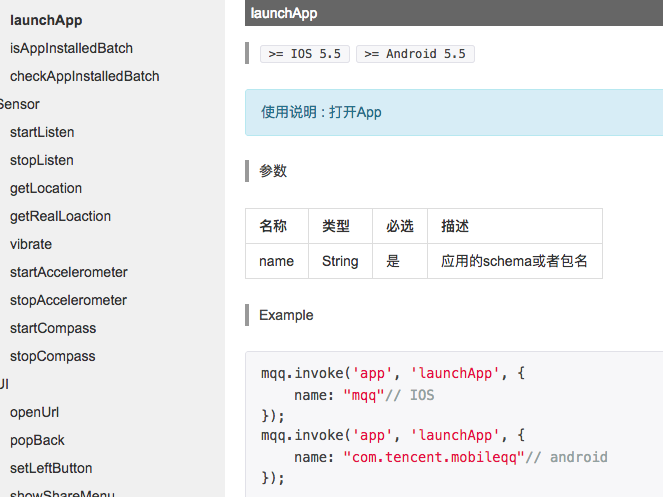Expand the UI section heading
This screenshot has height=497, width=663.
click(5, 384)
